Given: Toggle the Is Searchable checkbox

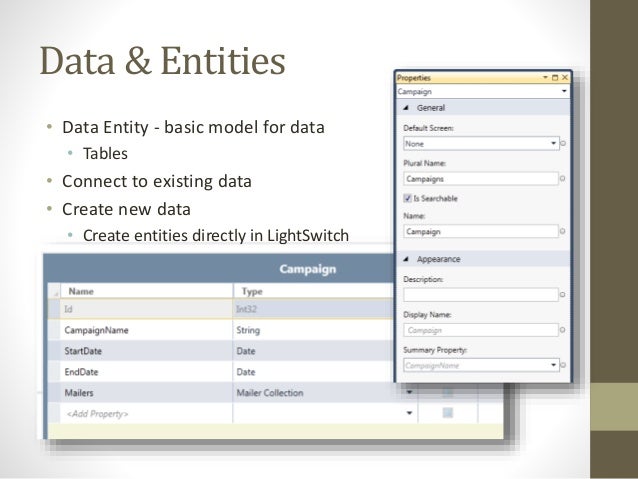Looking at the screenshot, I should 407,199.
